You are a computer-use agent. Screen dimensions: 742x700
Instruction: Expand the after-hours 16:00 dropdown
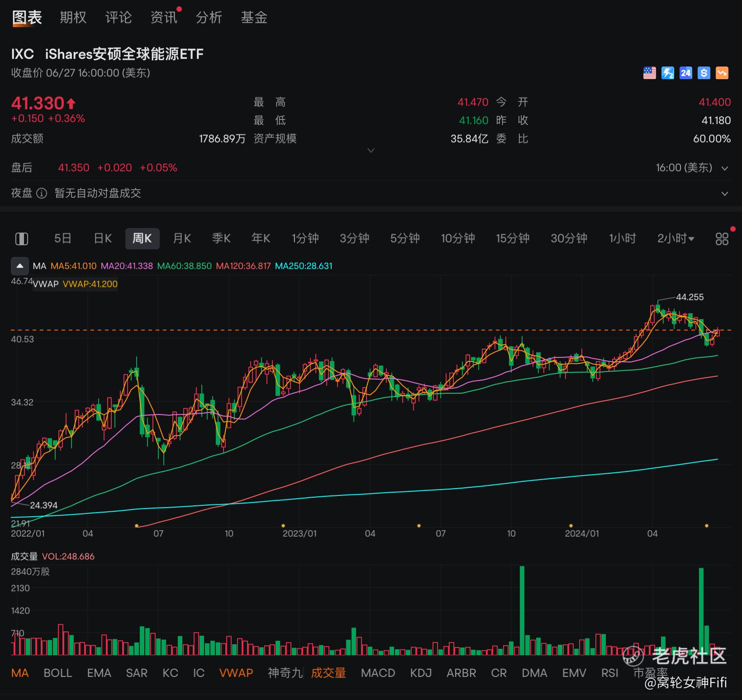724,168
